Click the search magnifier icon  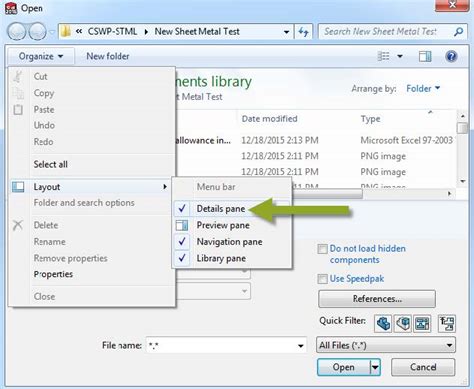pyautogui.click(x=459, y=32)
